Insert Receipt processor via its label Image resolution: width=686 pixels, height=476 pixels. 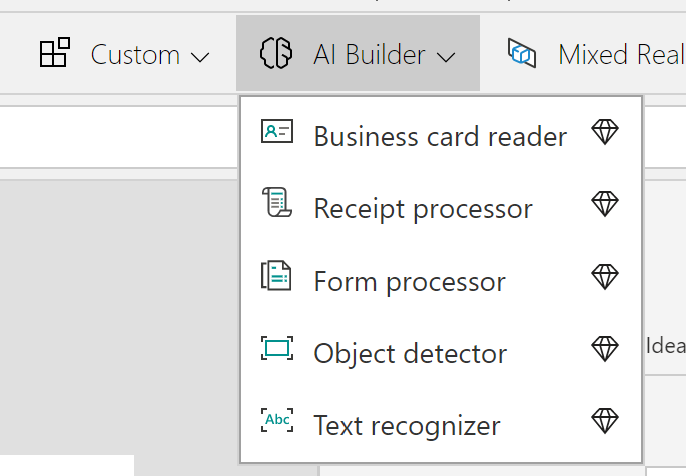(423, 209)
